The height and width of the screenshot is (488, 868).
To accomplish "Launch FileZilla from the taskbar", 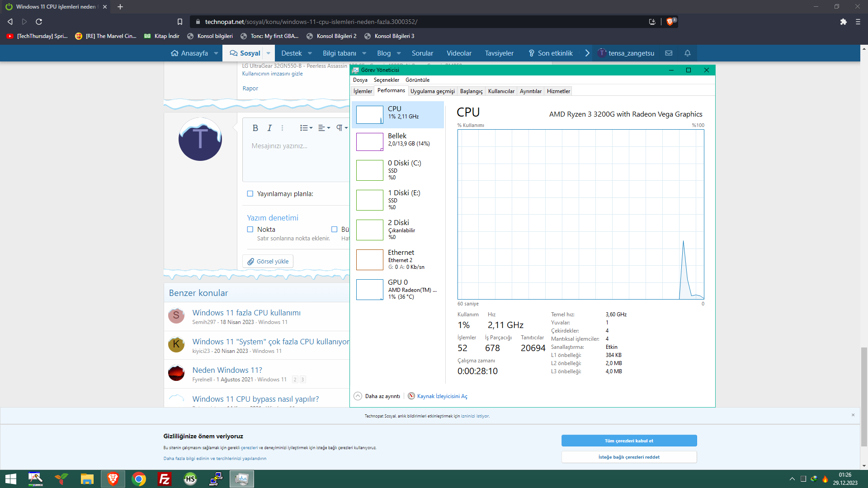I will [164, 479].
